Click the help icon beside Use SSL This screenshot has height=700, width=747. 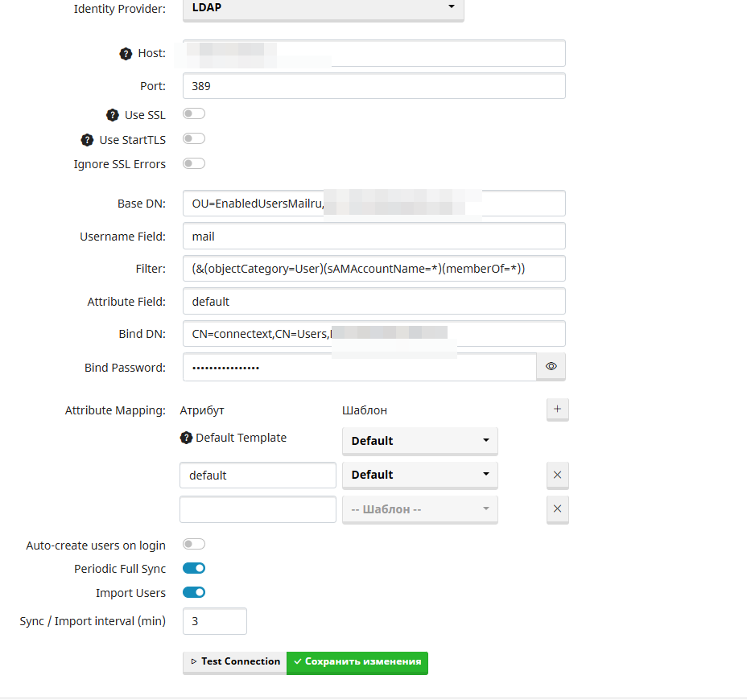113,115
